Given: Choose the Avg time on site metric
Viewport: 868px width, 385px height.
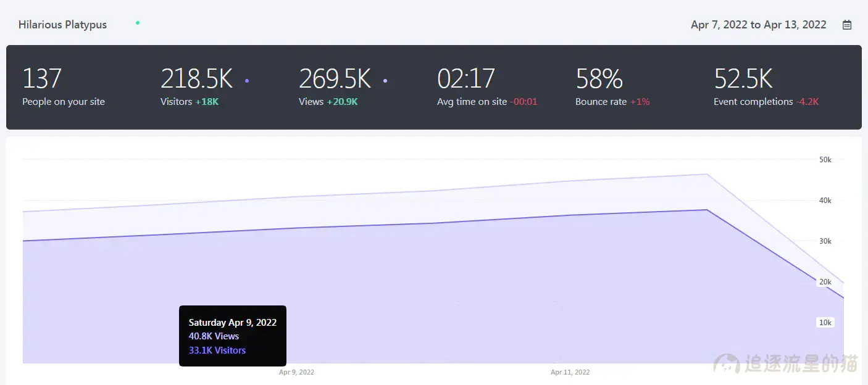Looking at the screenshot, I should coord(466,79).
